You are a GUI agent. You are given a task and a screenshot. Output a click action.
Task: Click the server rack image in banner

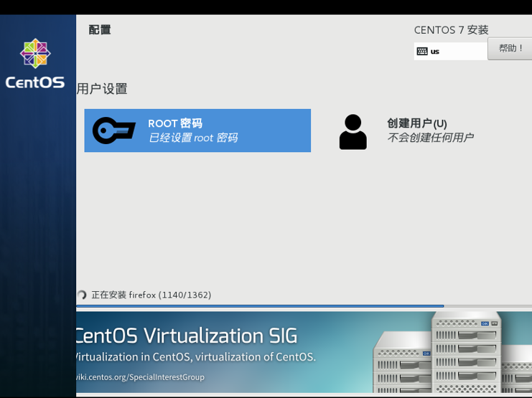click(452, 353)
